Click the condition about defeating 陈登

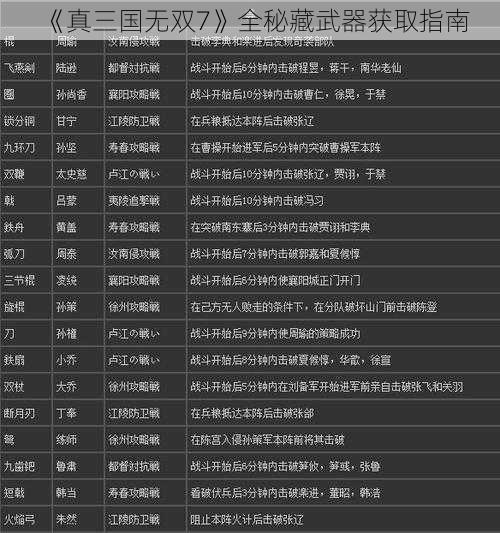point(313,307)
